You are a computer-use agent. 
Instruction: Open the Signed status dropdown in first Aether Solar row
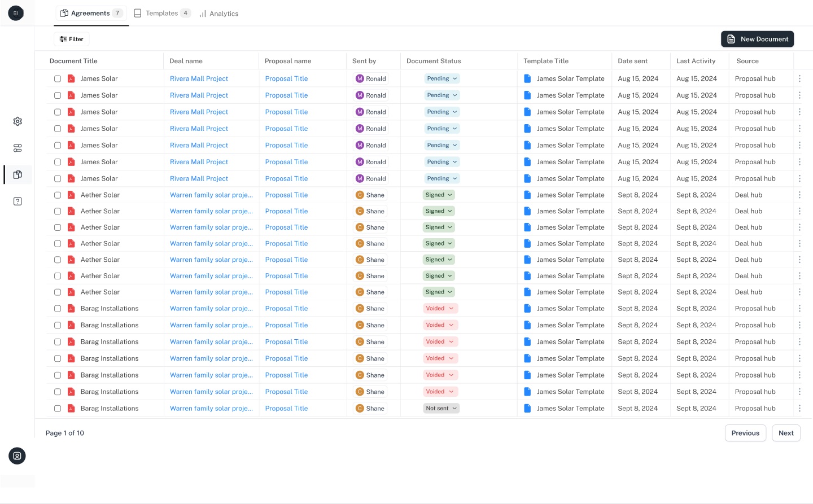[x=439, y=195]
